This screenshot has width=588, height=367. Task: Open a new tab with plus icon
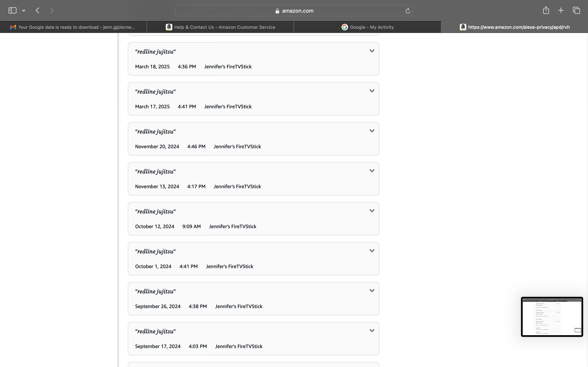click(561, 10)
